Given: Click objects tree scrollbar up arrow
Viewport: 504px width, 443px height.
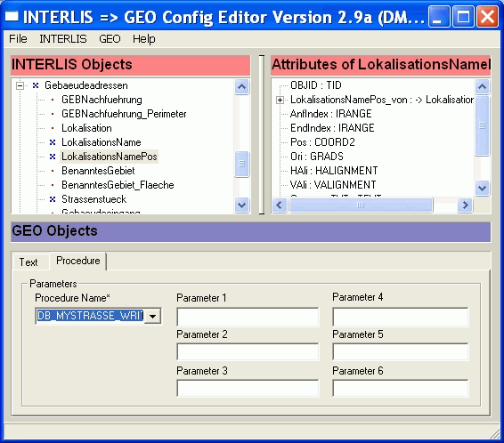Looking at the screenshot, I should click(x=241, y=86).
